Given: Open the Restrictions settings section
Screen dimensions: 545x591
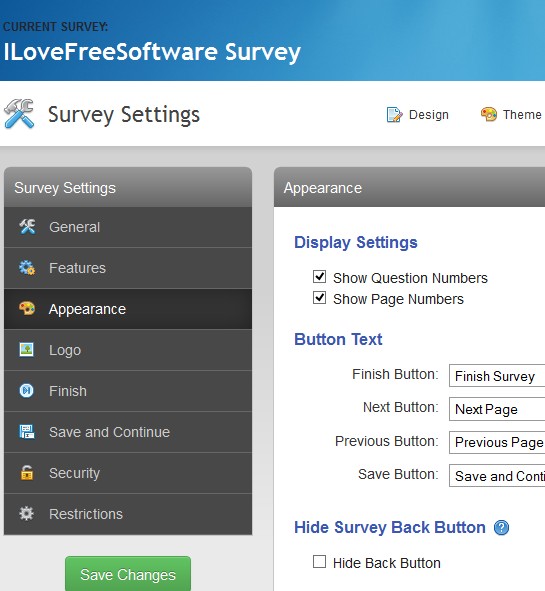Looking at the screenshot, I should point(128,514).
